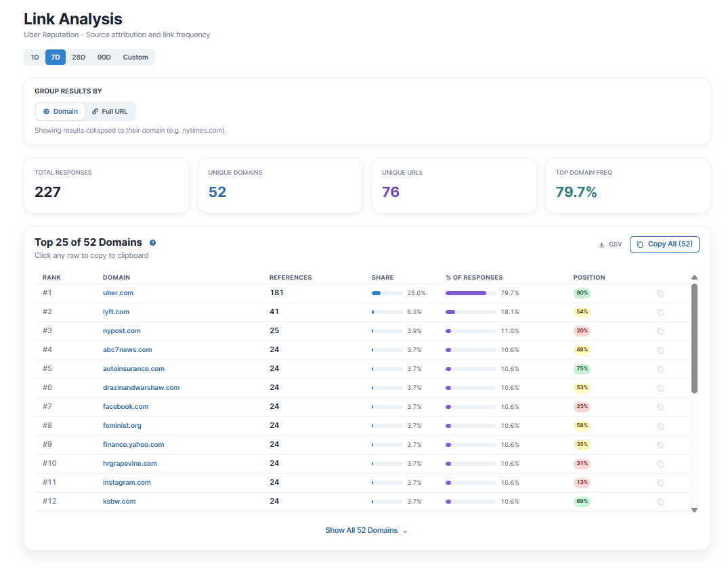Click the Total Responses value 227
The height and width of the screenshot is (568, 728).
click(48, 192)
